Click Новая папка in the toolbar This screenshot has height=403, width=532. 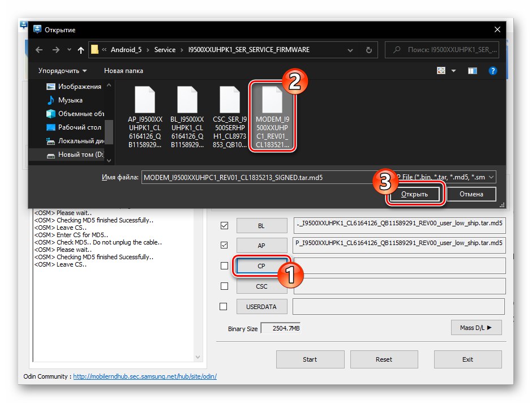click(125, 70)
